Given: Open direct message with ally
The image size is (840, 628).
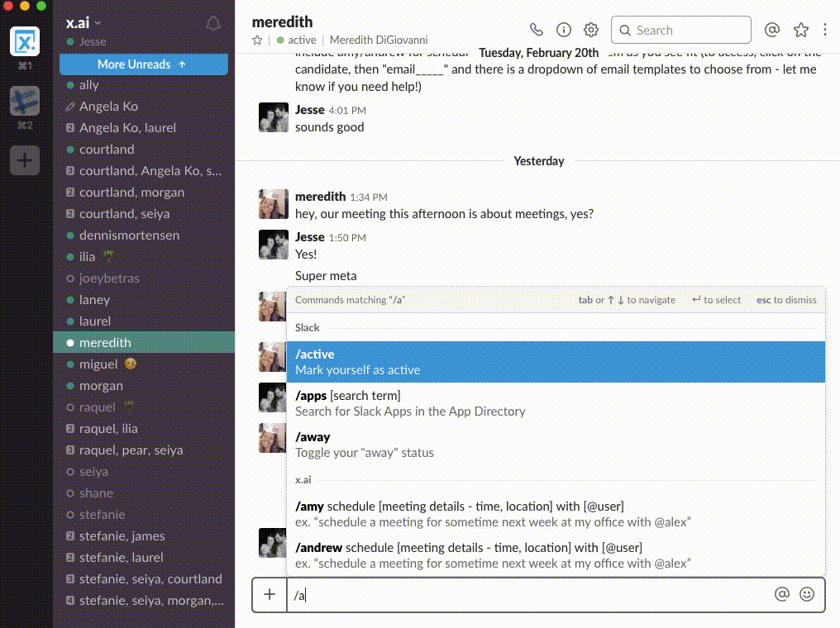Looking at the screenshot, I should click(144, 85).
